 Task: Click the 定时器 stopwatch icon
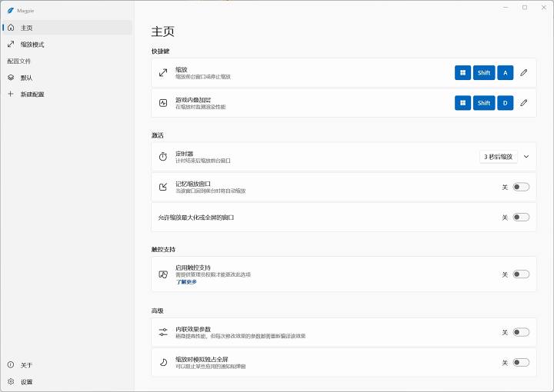pyautogui.click(x=163, y=156)
